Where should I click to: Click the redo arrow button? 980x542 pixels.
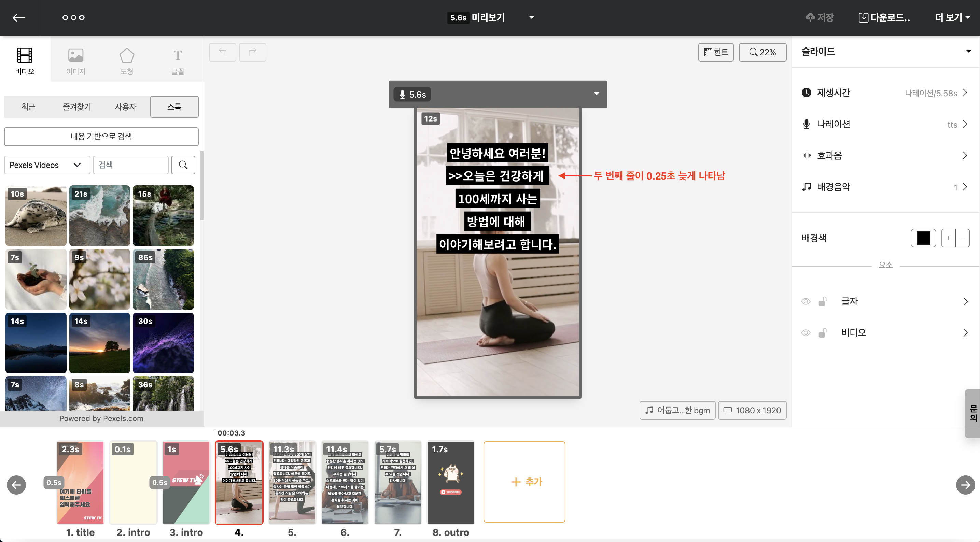[x=252, y=52]
